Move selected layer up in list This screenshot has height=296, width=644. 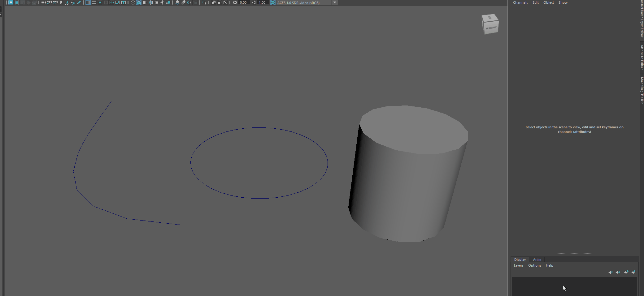(611, 272)
